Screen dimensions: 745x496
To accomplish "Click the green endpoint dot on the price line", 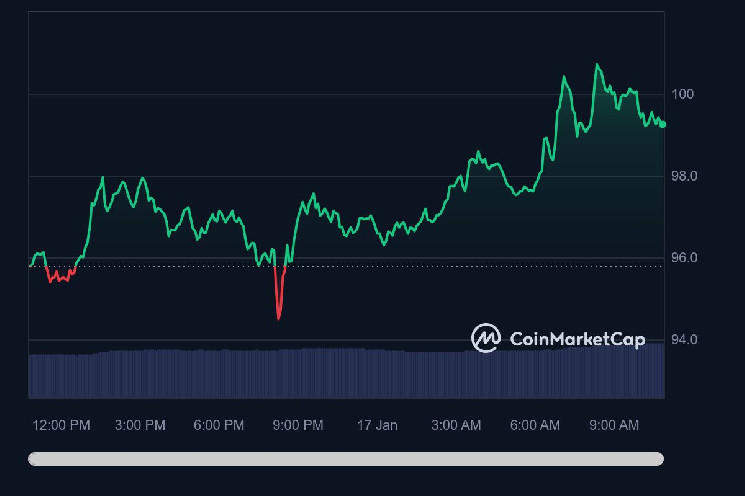I will (663, 124).
